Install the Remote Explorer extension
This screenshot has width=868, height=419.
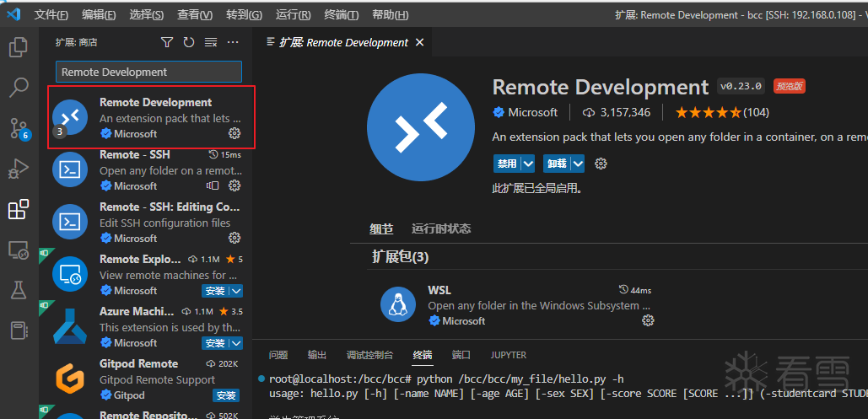coord(216,291)
